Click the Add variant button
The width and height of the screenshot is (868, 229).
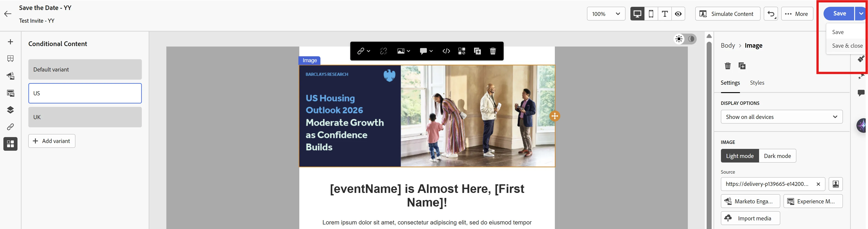click(52, 141)
